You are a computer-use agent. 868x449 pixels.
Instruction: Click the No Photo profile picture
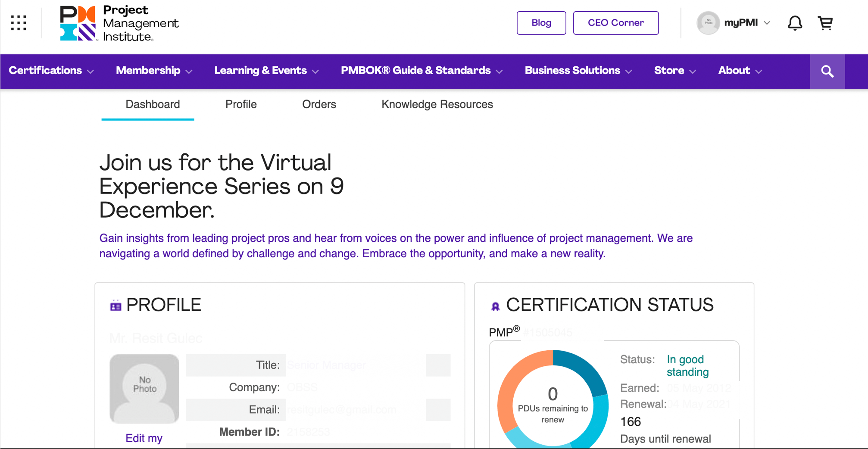[x=144, y=389]
